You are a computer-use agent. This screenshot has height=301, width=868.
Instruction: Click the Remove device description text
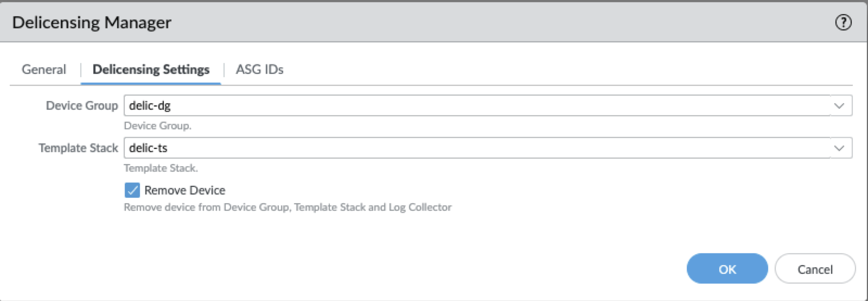tap(288, 207)
